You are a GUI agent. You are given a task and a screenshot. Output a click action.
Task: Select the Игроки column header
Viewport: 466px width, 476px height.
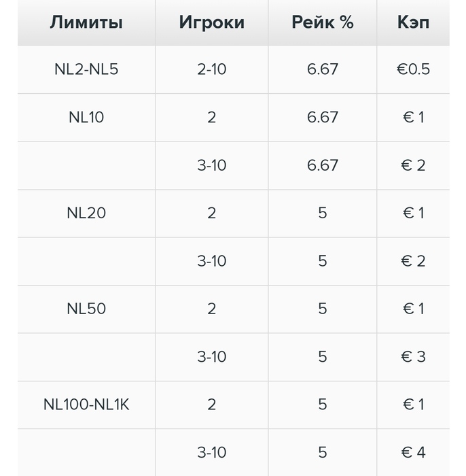coord(212,22)
